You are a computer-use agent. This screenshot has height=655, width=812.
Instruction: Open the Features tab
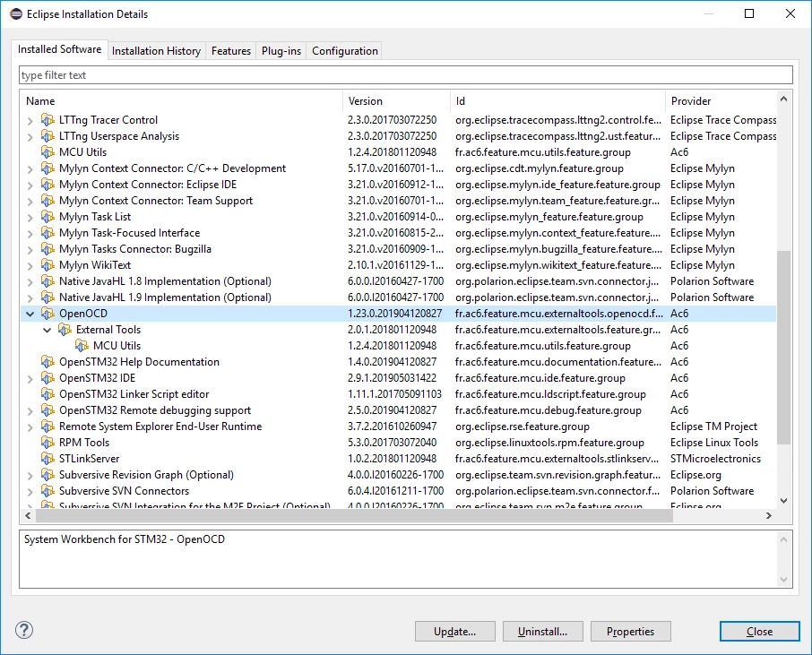coord(231,51)
